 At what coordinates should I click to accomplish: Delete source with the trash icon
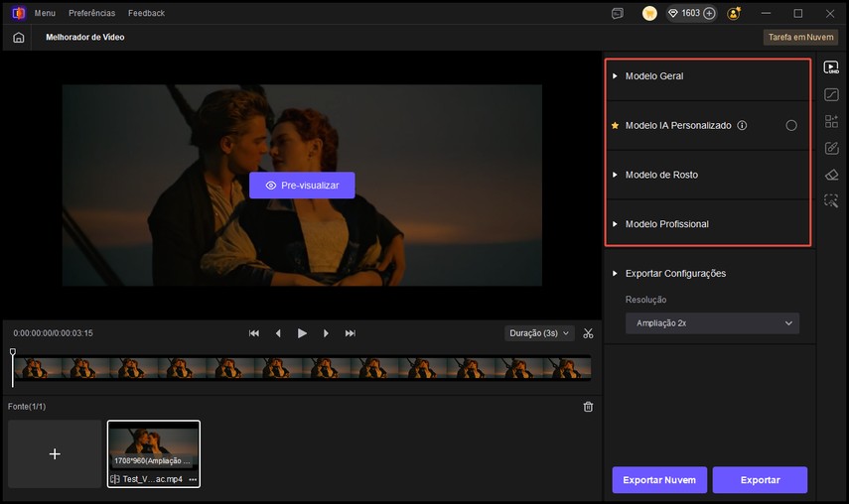click(588, 407)
